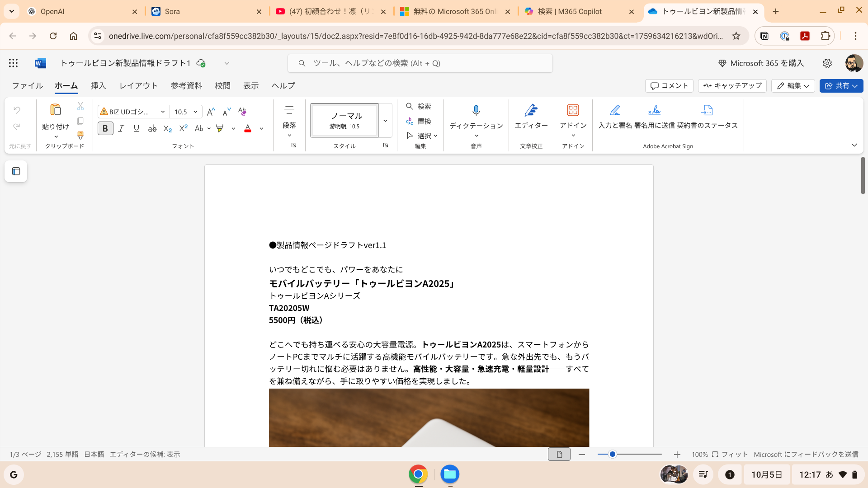Click the Replace (置換) icon

[418, 121]
